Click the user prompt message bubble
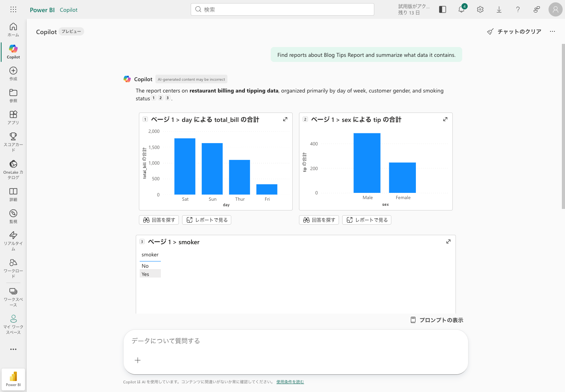The width and height of the screenshot is (565, 392). tap(366, 55)
